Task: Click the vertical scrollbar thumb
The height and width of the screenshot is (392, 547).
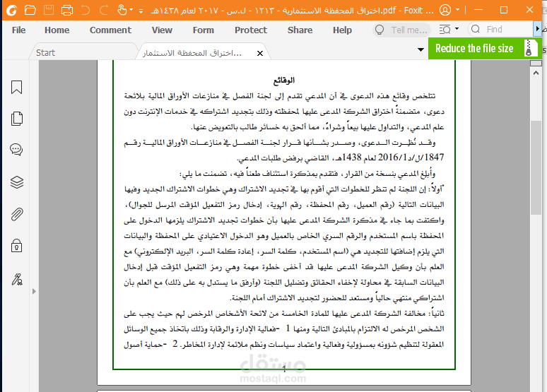Action: click(x=536, y=167)
